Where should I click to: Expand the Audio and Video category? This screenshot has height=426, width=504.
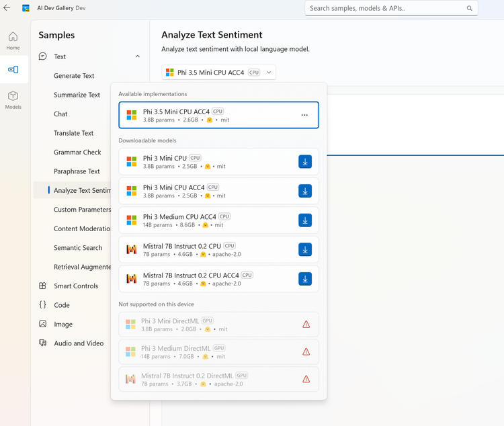click(x=79, y=343)
